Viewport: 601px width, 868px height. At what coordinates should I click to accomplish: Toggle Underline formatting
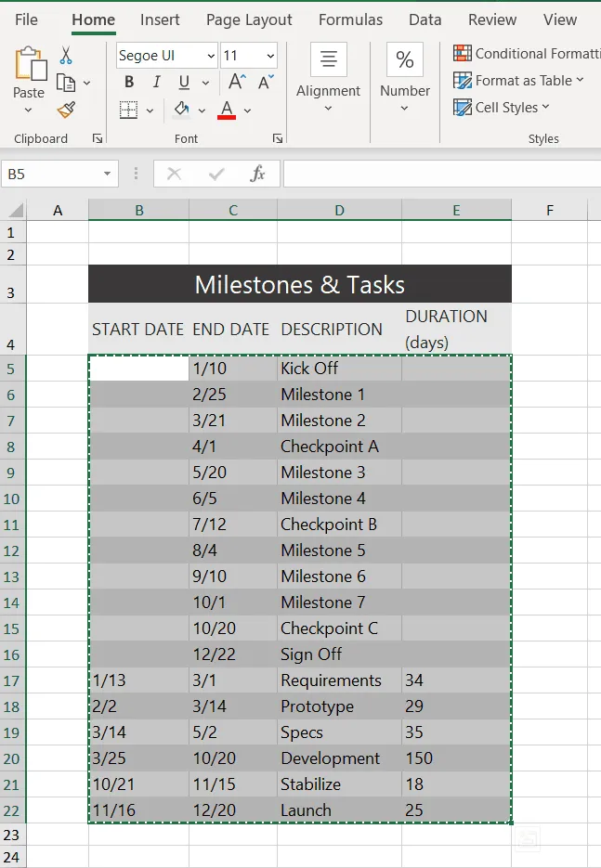tap(183, 83)
